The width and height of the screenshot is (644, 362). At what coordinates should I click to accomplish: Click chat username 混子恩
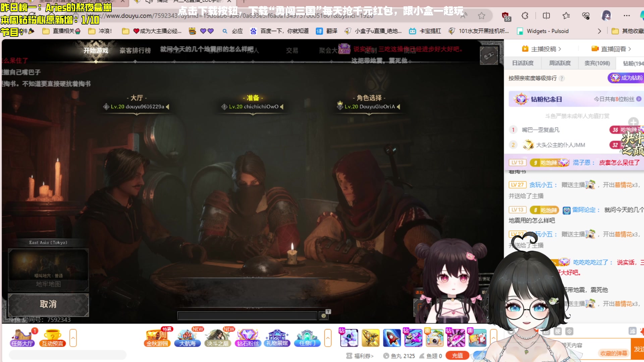581,163
